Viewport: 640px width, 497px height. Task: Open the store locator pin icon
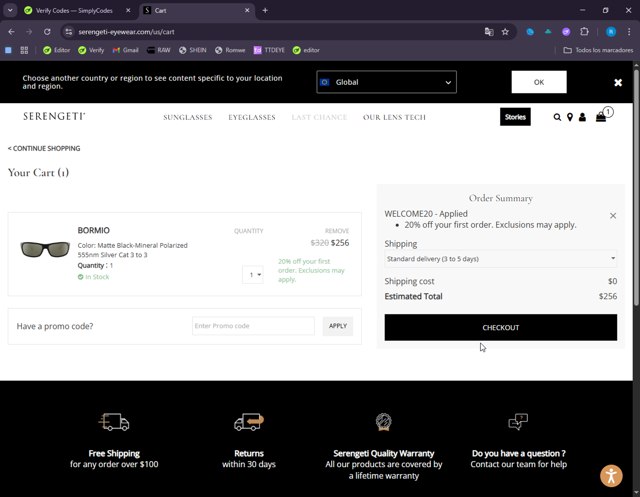[570, 117]
